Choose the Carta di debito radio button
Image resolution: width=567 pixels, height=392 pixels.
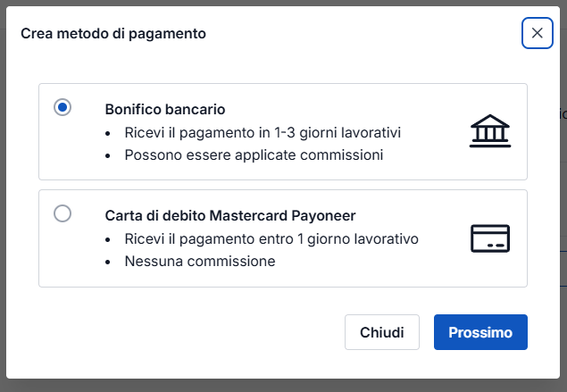pyautogui.click(x=63, y=213)
